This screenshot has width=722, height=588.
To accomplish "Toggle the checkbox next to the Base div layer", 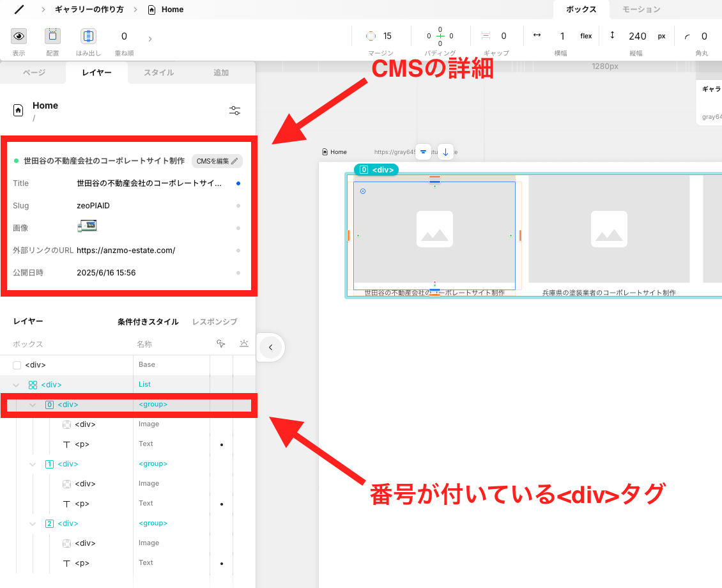I will pyautogui.click(x=16, y=364).
